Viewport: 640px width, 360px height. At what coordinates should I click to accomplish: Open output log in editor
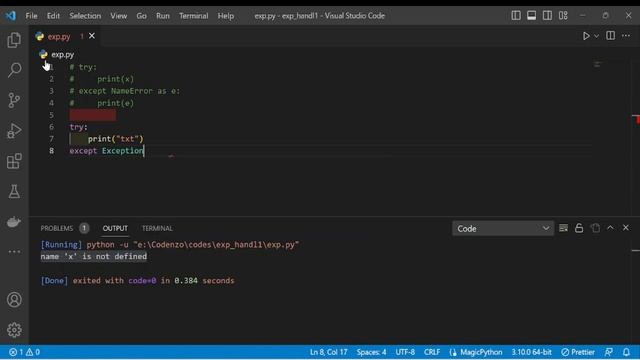click(x=595, y=228)
